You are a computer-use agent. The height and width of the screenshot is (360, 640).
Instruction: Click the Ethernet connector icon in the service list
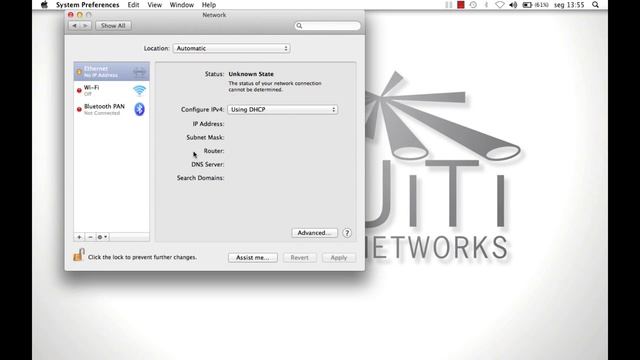click(139, 72)
